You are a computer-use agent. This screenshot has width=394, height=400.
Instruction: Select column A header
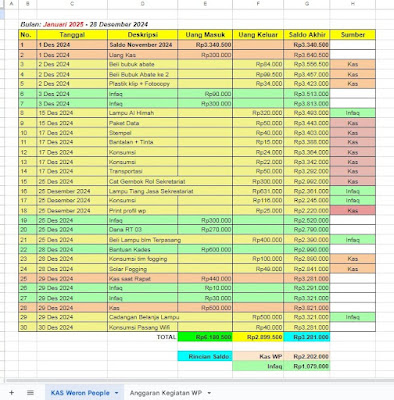tap(11, 4)
